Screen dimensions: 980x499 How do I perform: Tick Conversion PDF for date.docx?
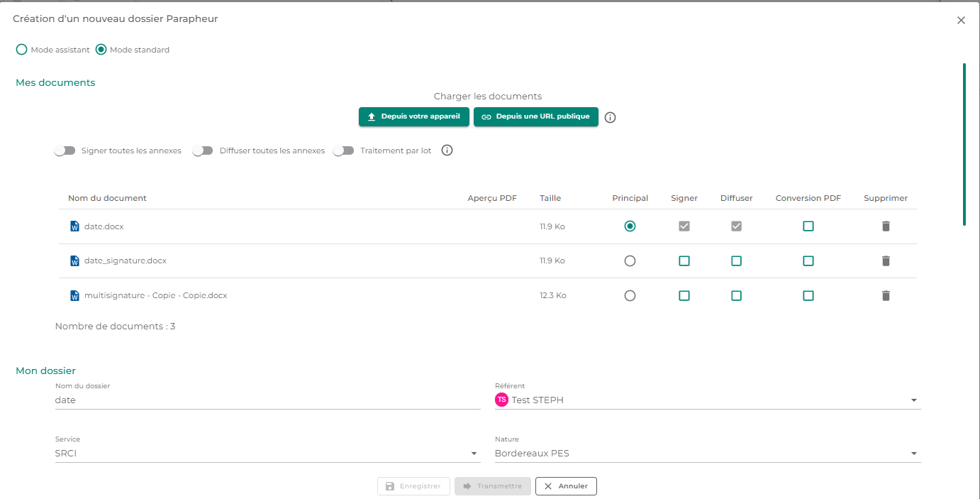tap(808, 226)
